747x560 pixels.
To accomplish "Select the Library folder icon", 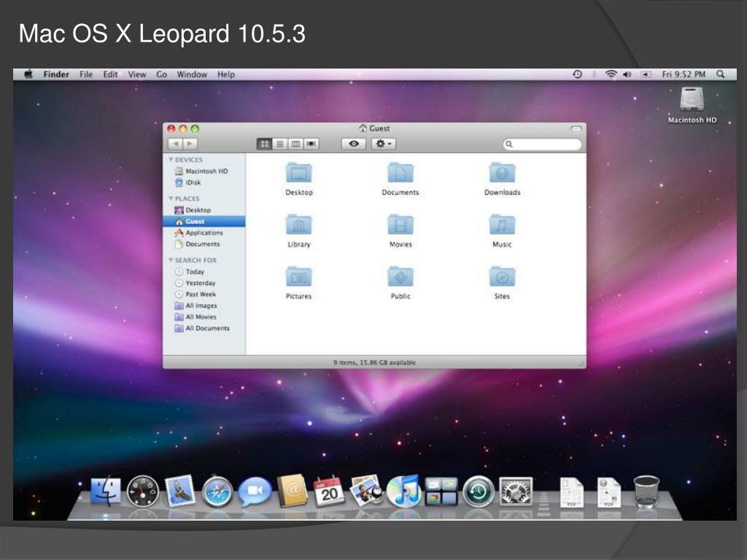I will 298,225.
